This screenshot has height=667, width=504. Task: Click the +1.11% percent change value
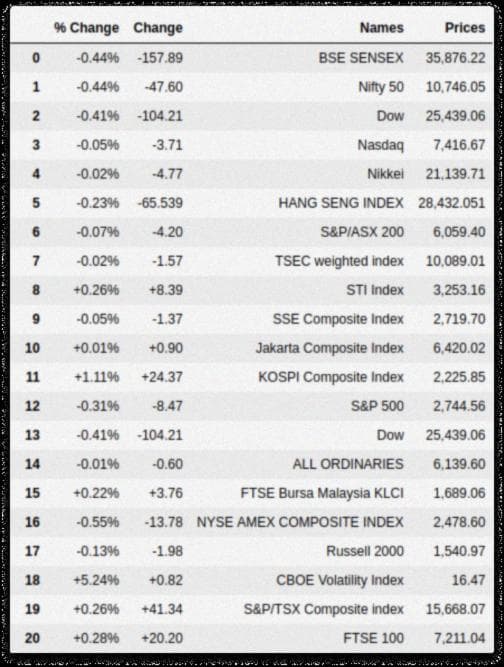coord(97,377)
